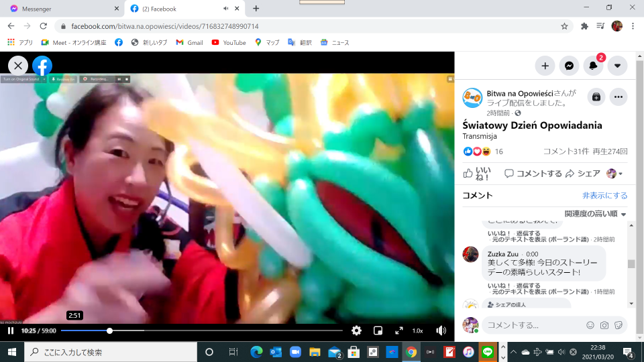Open Windows action center notifications
Viewport: 644px width, 362px height.
628,352
